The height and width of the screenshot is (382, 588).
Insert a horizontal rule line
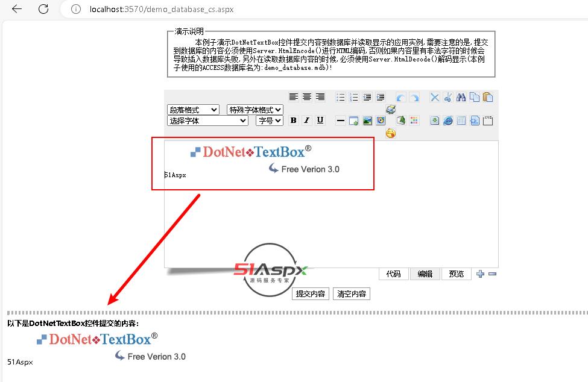click(x=341, y=121)
